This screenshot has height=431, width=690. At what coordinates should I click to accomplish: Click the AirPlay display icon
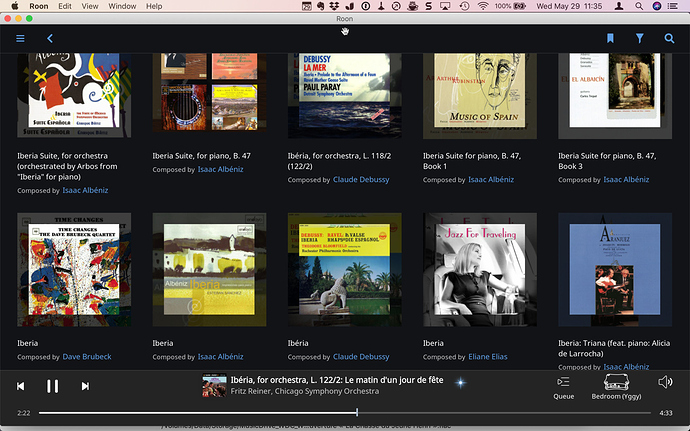pyautogui.click(x=445, y=6)
